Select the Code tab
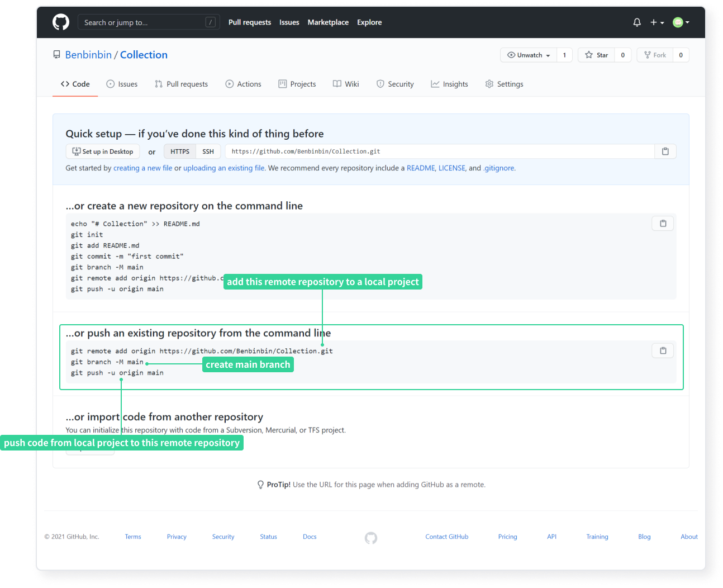 tap(75, 84)
